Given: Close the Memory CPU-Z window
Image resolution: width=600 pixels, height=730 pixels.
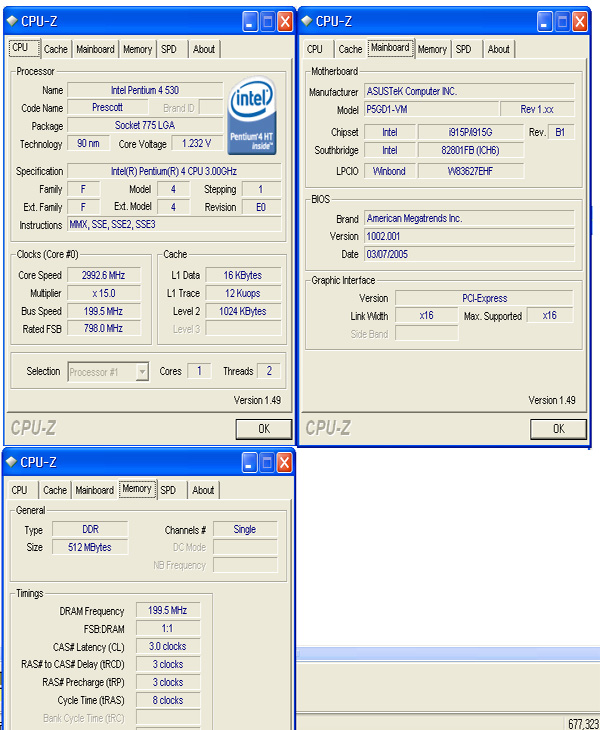Looking at the screenshot, I should [284, 462].
